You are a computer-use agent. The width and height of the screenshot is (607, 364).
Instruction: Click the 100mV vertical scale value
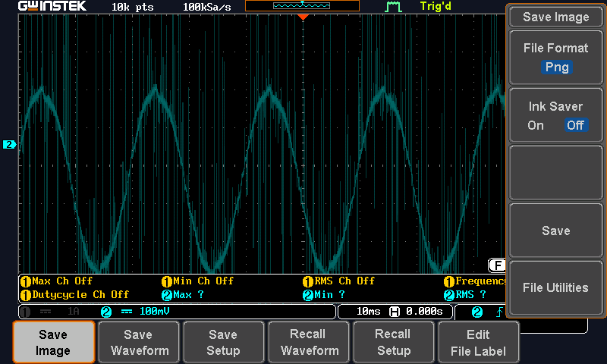155,312
